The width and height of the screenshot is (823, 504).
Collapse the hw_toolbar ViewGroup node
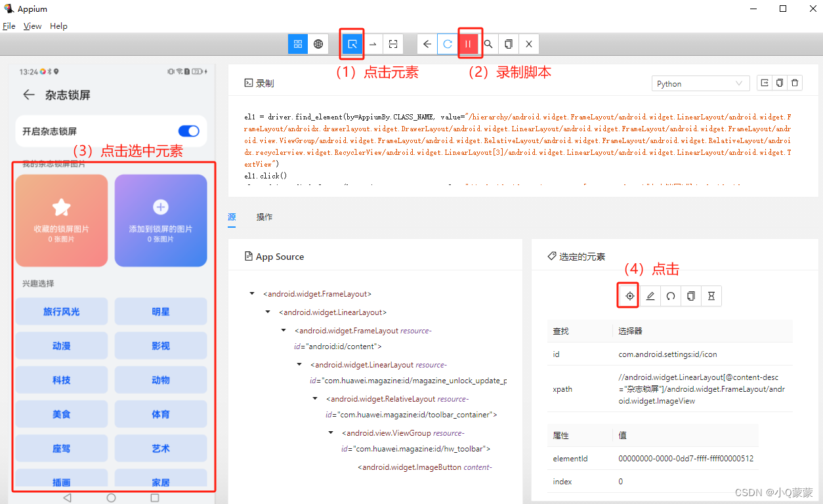click(x=330, y=432)
